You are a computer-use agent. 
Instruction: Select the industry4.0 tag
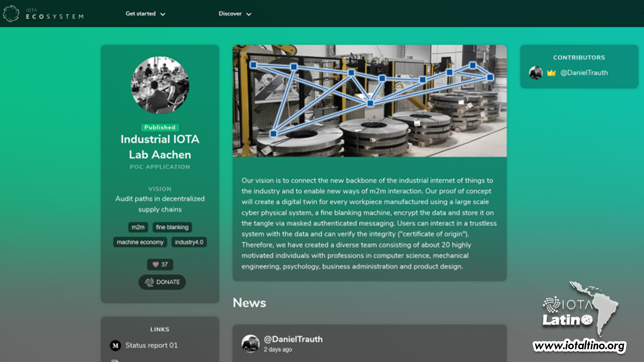pyautogui.click(x=189, y=242)
